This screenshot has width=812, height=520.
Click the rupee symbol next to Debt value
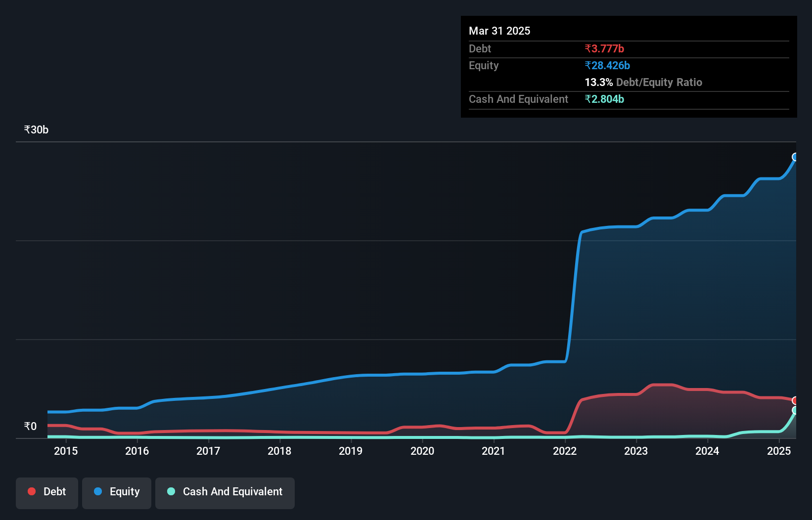click(x=587, y=48)
